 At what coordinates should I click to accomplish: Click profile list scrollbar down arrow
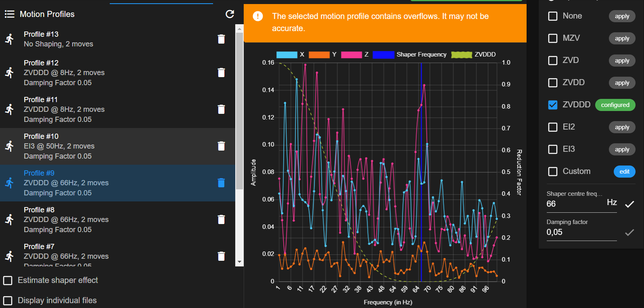point(239,262)
